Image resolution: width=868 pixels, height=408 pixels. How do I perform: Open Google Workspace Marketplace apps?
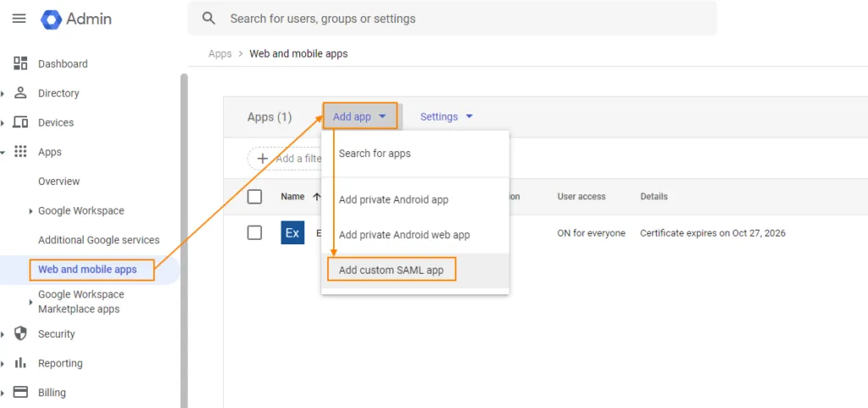(81, 302)
